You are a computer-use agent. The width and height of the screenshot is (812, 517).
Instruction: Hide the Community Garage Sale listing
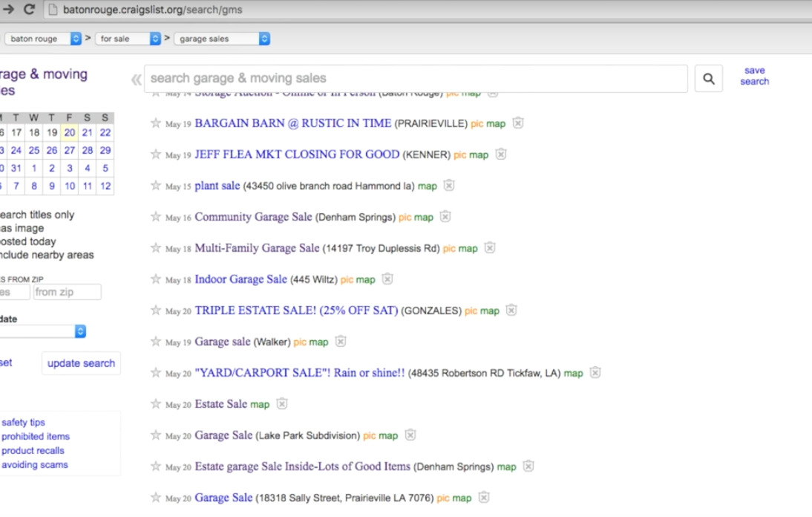tap(445, 217)
